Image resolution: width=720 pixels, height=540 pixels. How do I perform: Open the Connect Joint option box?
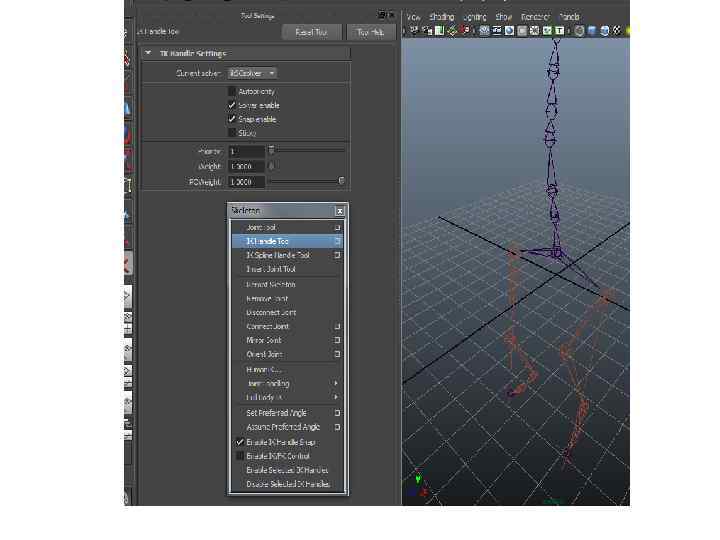tap(338, 326)
